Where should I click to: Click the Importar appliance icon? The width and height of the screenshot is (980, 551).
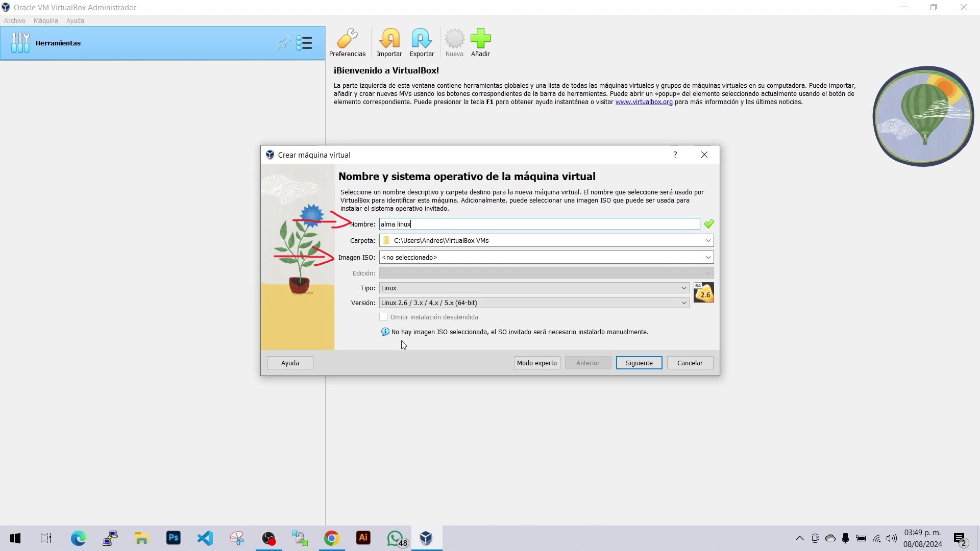[389, 43]
